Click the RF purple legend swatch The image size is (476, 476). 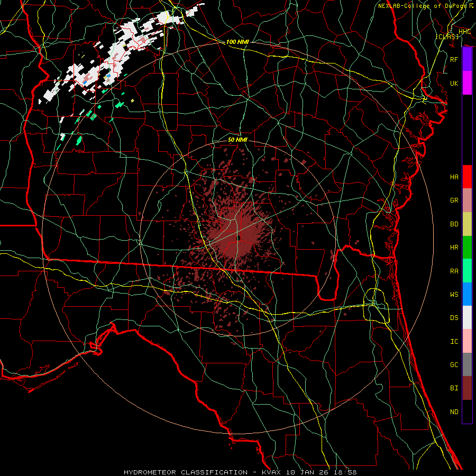467,59
